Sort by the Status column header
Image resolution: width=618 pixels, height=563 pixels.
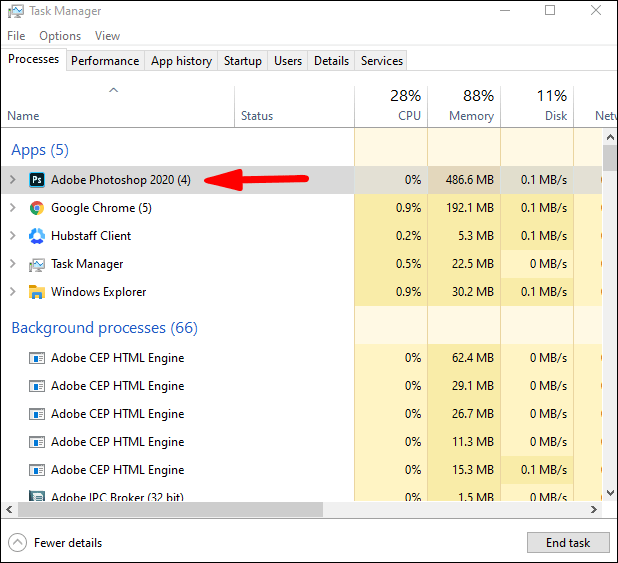click(x=294, y=107)
